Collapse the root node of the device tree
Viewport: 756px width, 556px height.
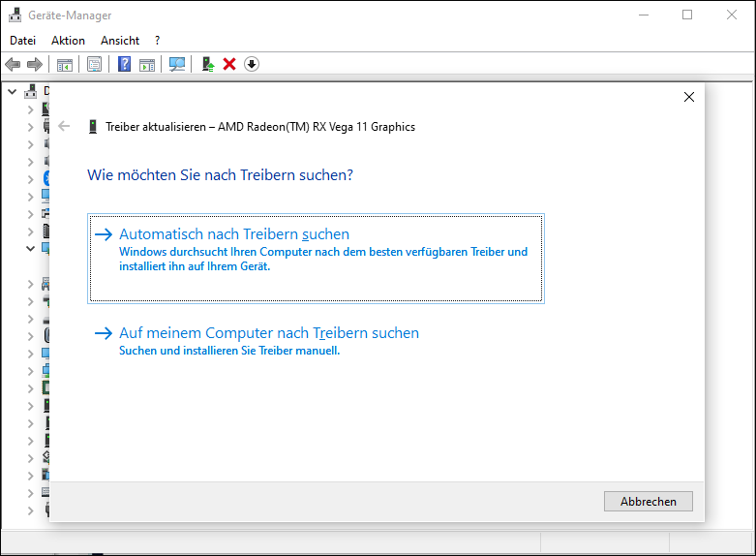[13, 91]
